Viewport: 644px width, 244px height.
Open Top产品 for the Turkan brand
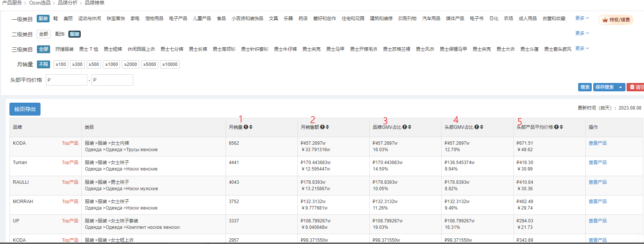pos(70,163)
